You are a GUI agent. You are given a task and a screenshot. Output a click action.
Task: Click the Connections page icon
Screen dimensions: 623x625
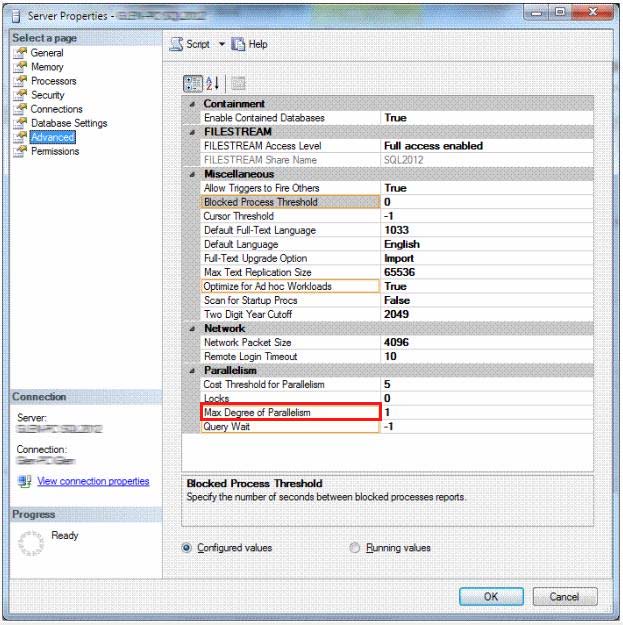point(20,109)
